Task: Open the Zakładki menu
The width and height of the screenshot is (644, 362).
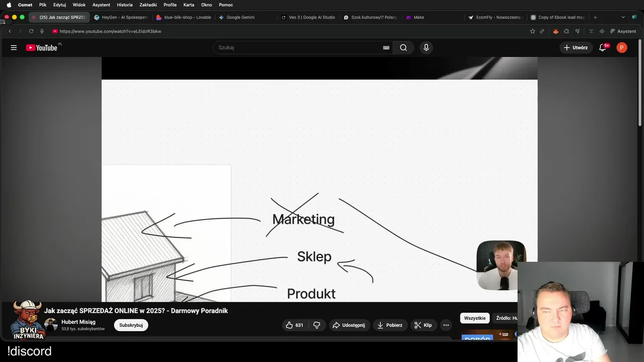Action: click(x=148, y=5)
